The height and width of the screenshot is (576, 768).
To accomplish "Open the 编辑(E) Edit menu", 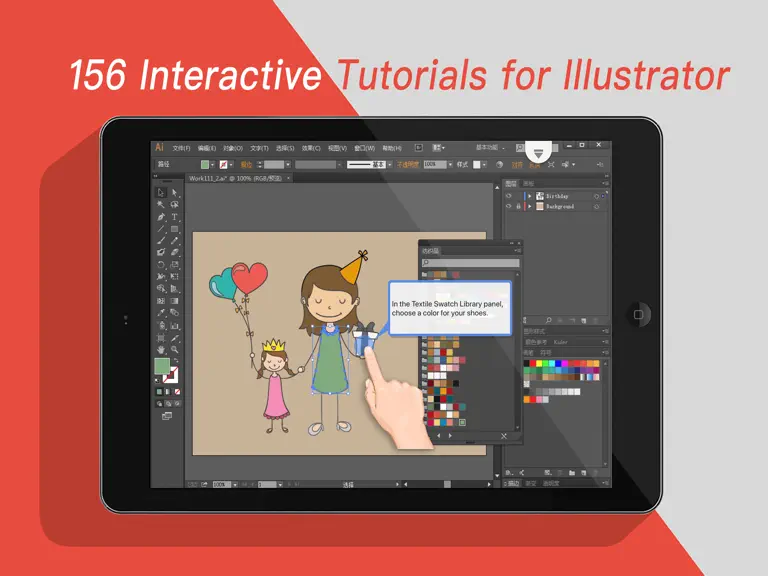I will coord(207,148).
